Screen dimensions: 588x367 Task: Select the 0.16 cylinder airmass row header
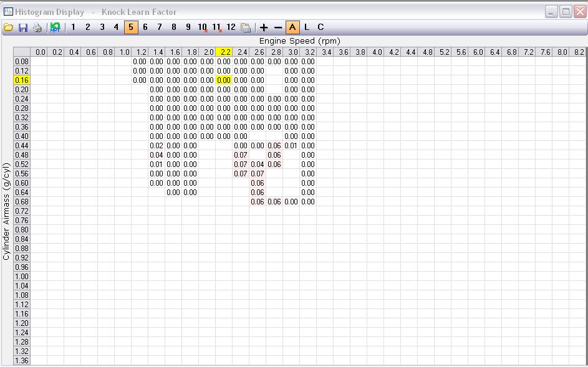[x=22, y=80]
